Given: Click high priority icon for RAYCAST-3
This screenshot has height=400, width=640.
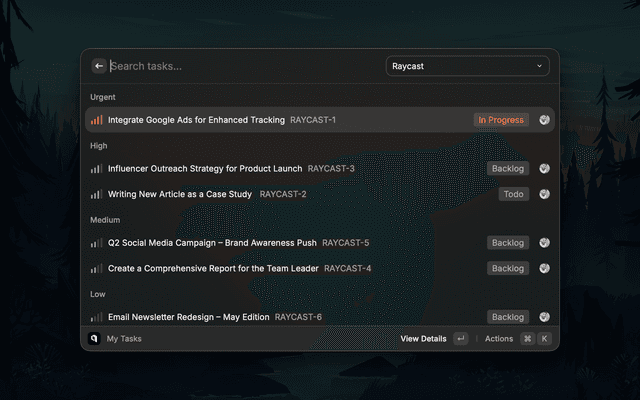Looking at the screenshot, I should (x=97, y=169).
